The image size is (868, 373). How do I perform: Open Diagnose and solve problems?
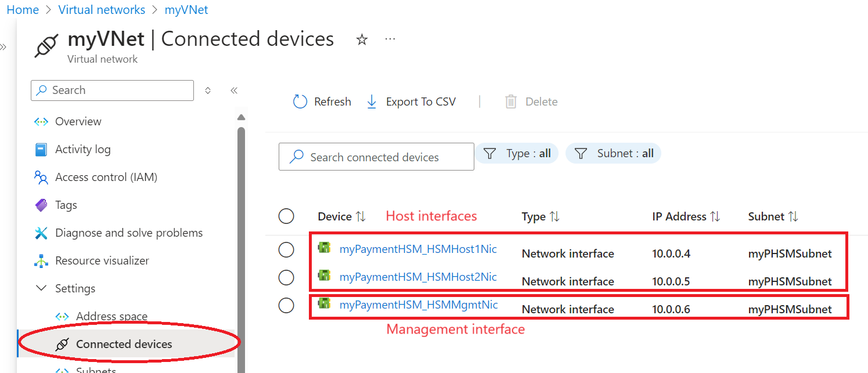click(129, 233)
